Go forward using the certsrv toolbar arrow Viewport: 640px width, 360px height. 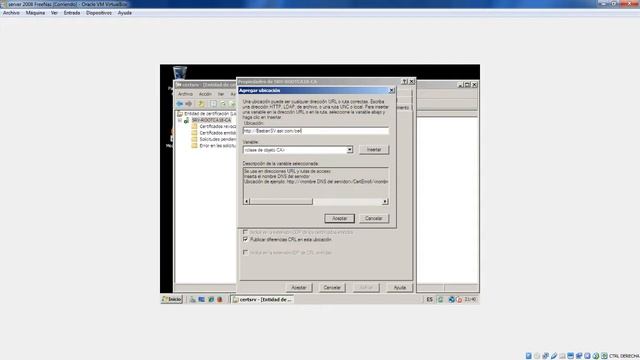[x=189, y=104]
